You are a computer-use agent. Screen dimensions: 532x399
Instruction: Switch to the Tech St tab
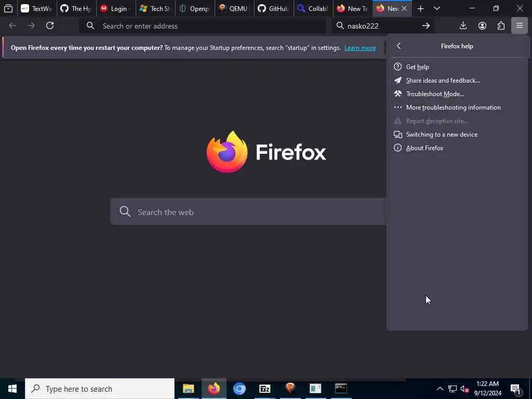[x=155, y=8]
